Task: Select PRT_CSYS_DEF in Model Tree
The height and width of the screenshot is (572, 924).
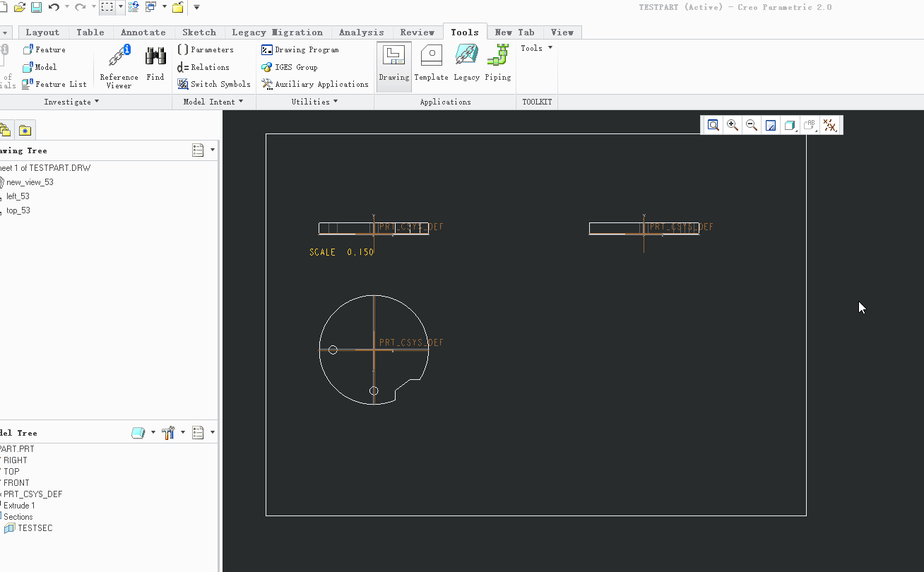Action: coord(32,494)
